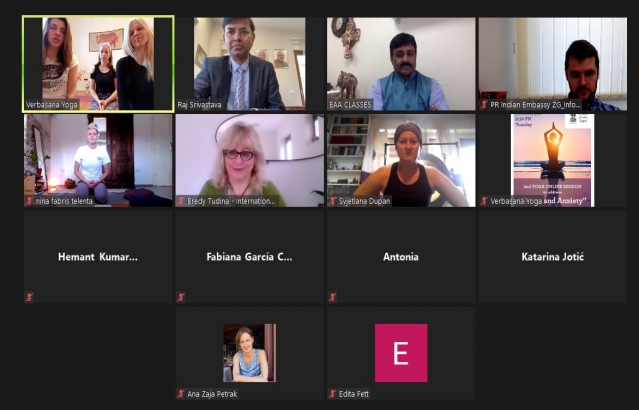Click muted mic icon beside Ana Zaja Petrak
The width and height of the screenshot is (639, 410).
click(x=181, y=394)
